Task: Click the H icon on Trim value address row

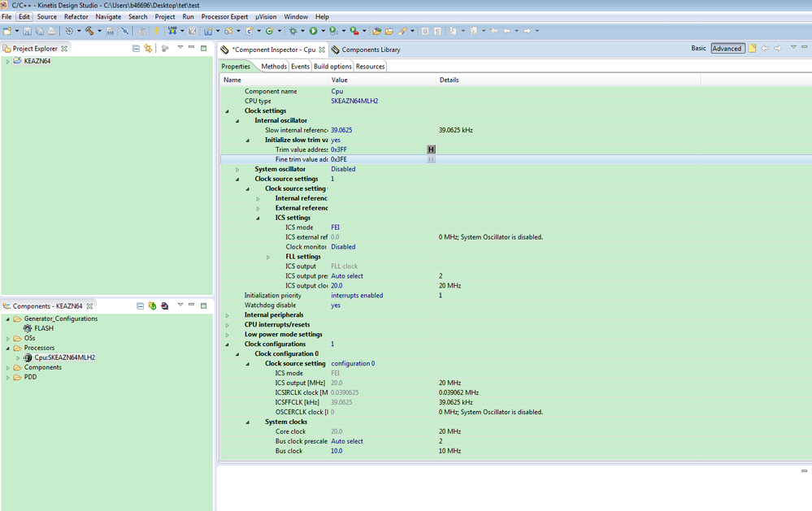Action: click(x=431, y=149)
